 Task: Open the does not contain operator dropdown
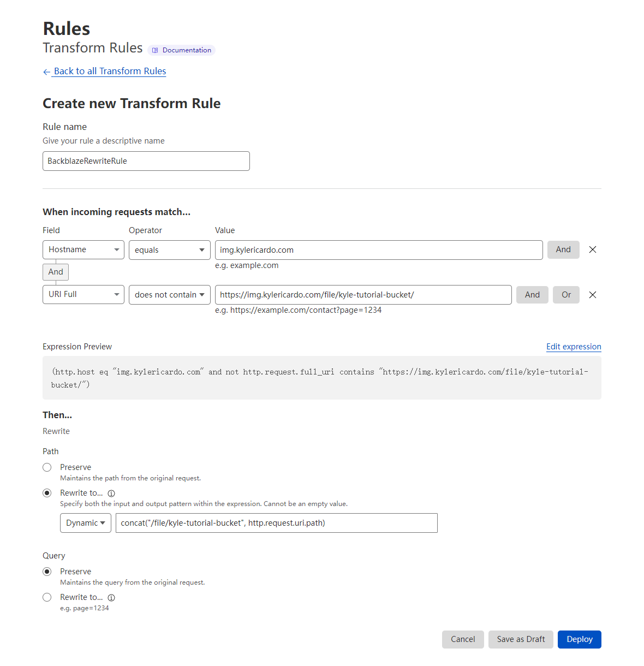[x=170, y=295]
